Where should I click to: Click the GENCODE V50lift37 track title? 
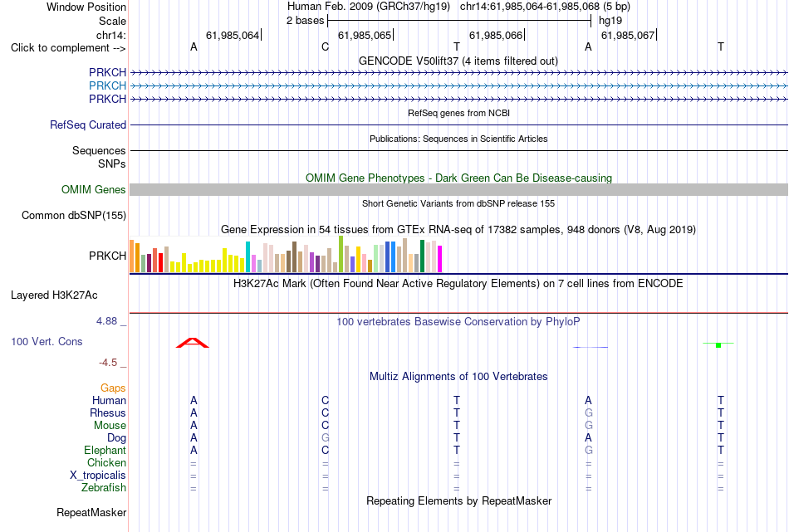tap(458, 61)
